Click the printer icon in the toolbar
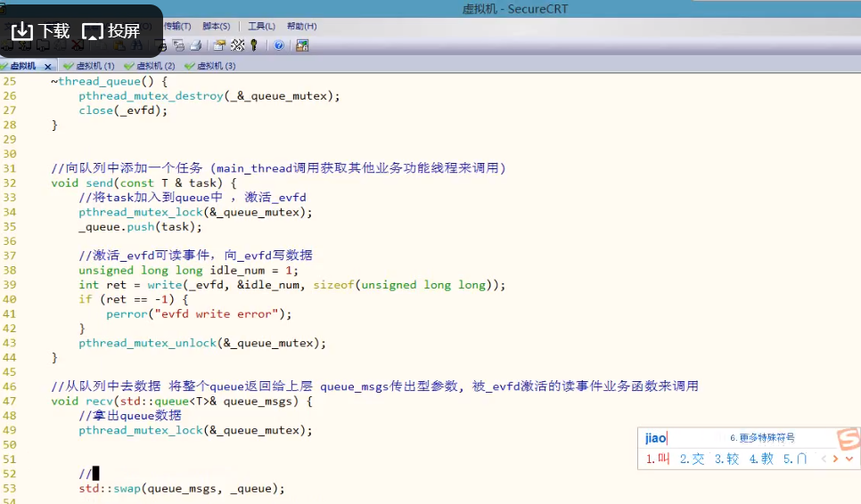 [195, 45]
